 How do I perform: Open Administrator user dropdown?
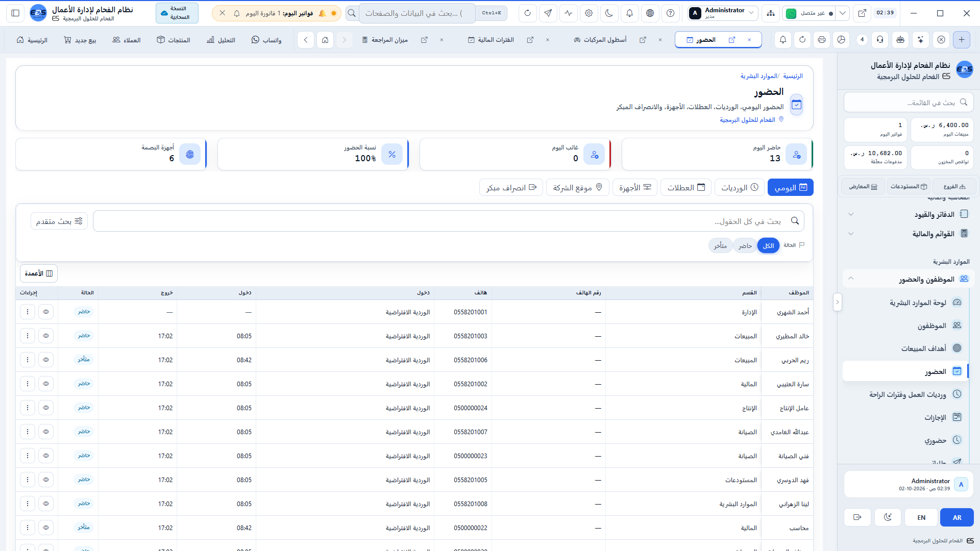point(722,13)
